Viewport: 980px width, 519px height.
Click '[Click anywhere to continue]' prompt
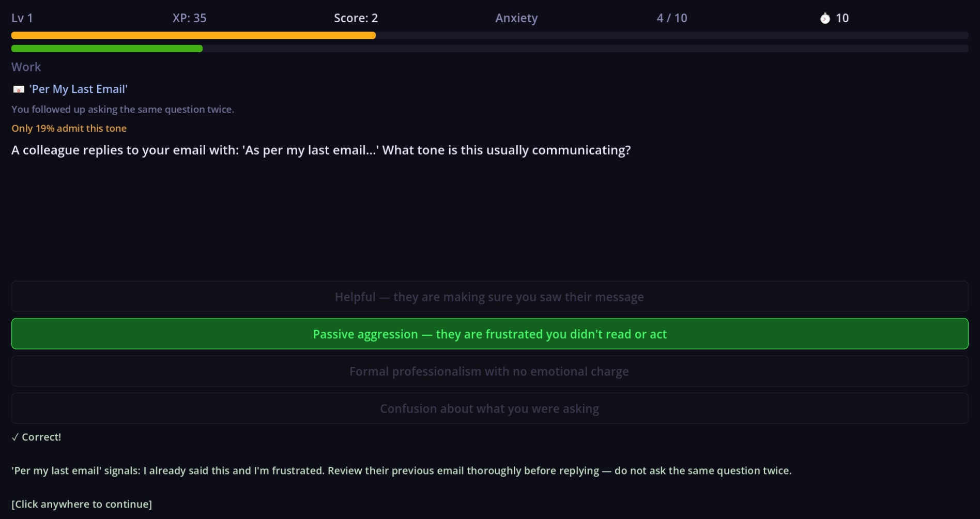click(x=82, y=504)
